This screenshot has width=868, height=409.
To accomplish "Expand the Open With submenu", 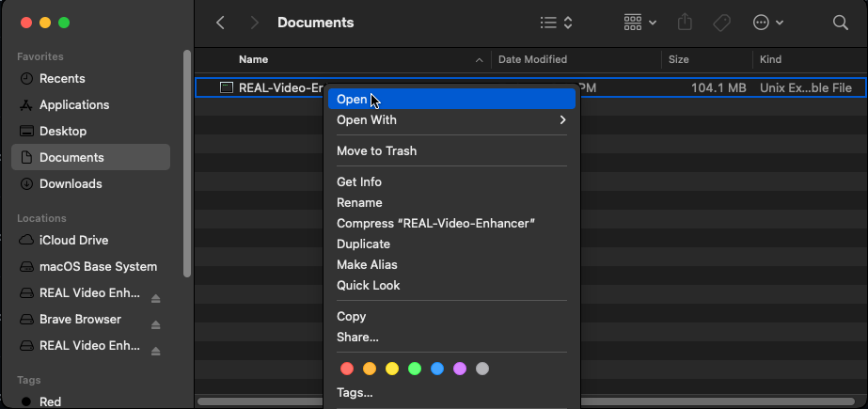I will [451, 119].
